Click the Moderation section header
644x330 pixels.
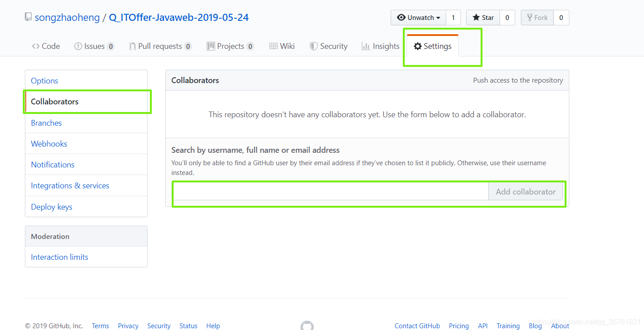pos(86,236)
